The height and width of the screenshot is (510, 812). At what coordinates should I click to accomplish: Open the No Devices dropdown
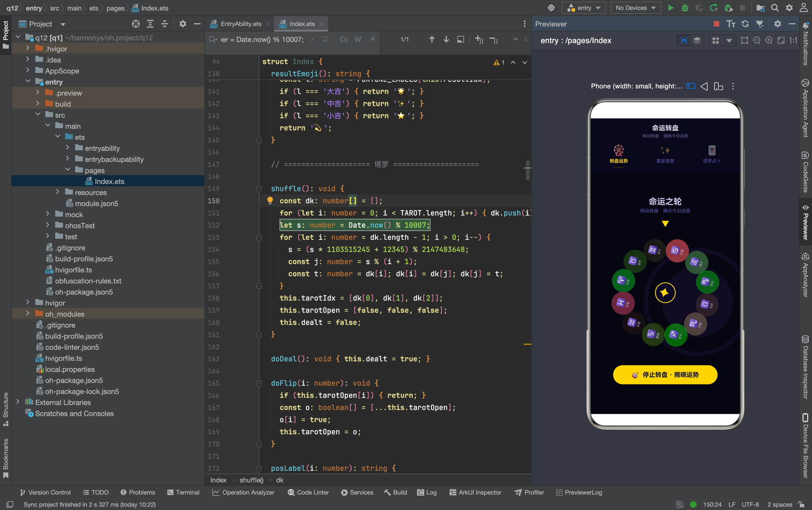pyautogui.click(x=636, y=8)
